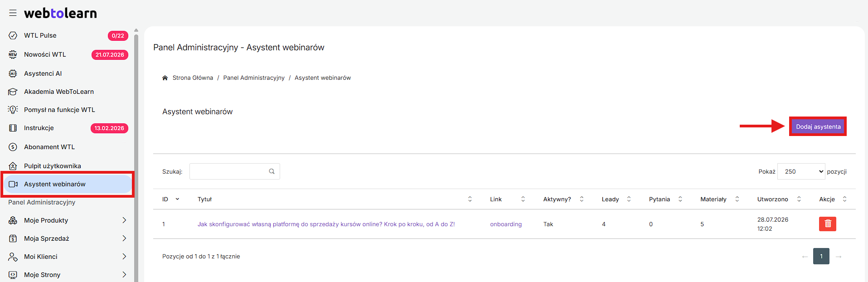
Task: Go to Panel Administracyjny breadcrumb
Action: click(254, 78)
